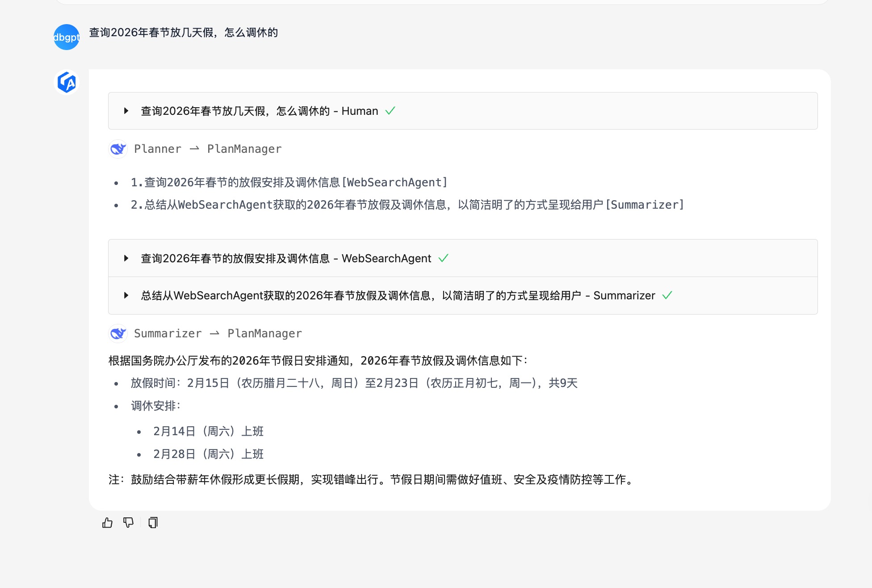The image size is (872, 588).
Task: Click the assistant agent avatar icon
Action: click(x=67, y=82)
